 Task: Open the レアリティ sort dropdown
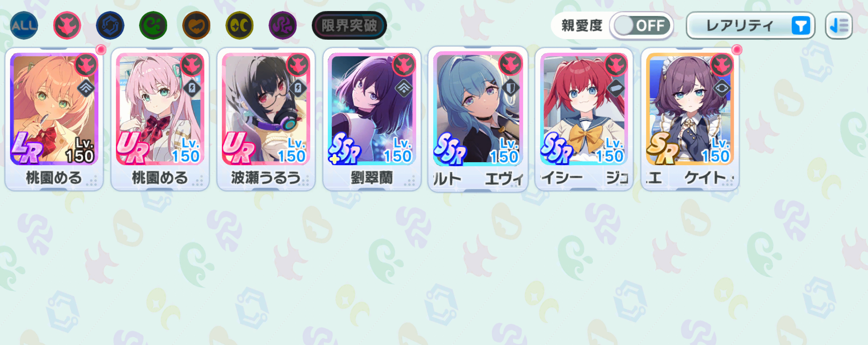coord(750,25)
